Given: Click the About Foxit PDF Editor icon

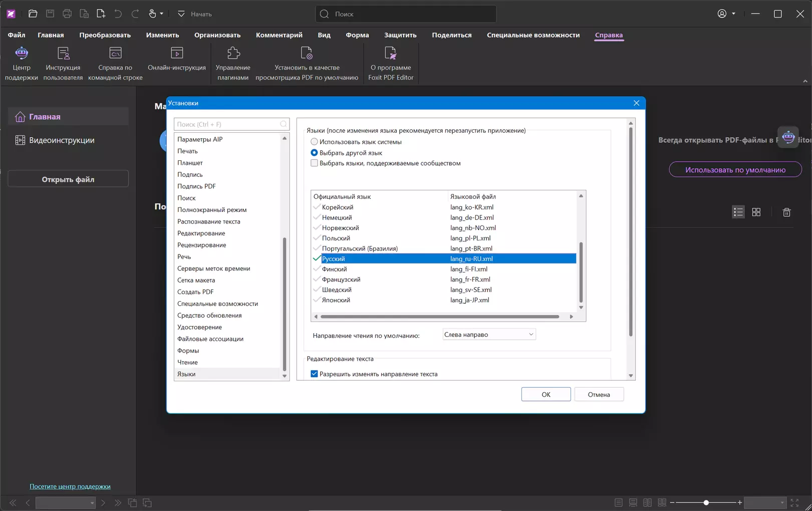Looking at the screenshot, I should pyautogui.click(x=390, y=53).
